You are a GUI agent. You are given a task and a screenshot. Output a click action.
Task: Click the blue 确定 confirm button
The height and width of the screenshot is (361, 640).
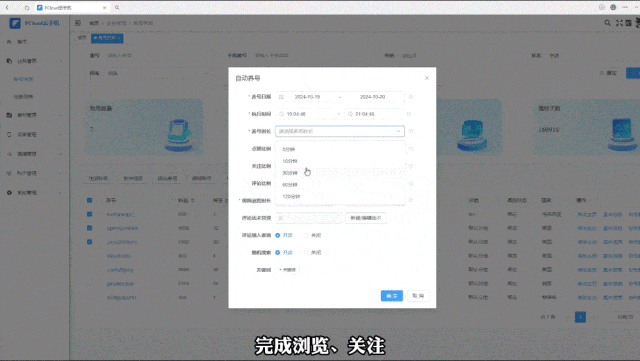pos(392,296)
